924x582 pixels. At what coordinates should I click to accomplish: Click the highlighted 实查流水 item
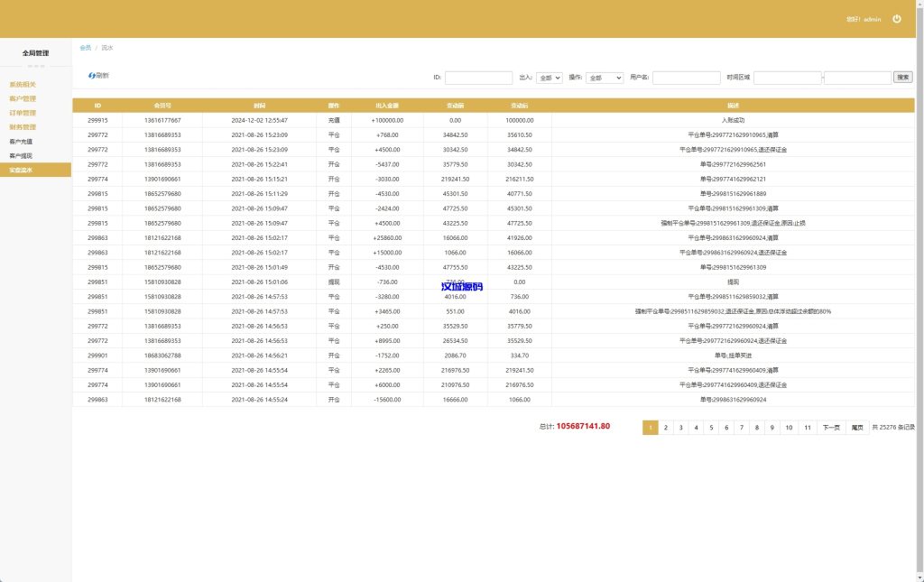pos(23,170)
